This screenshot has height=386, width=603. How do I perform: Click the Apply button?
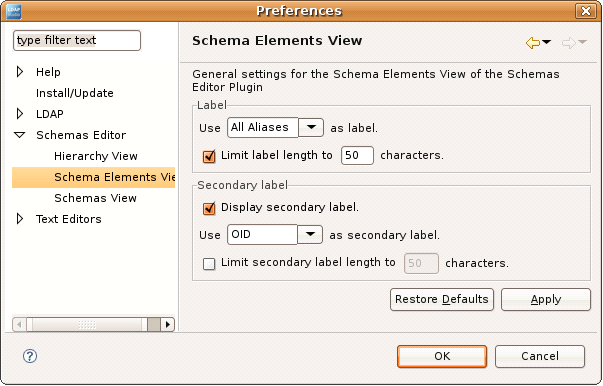[x=546, y=299]
